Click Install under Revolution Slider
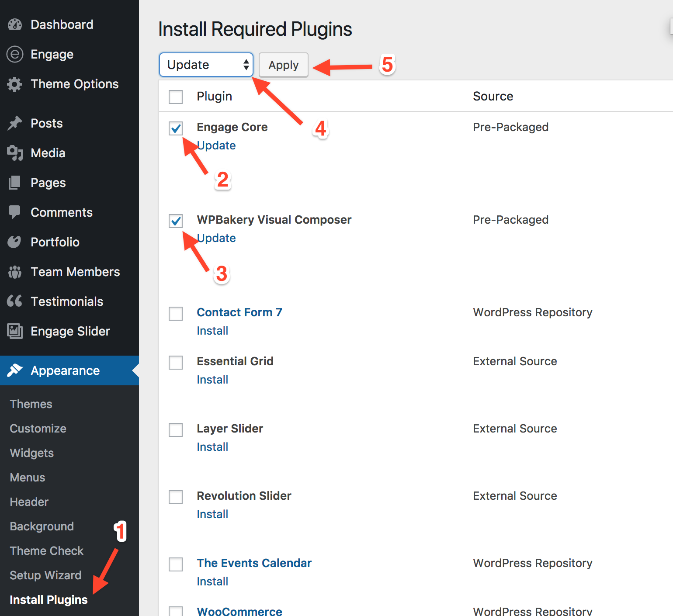Image resolution: width=673 pixels, height=616 pixels. (x=212, y=514)
